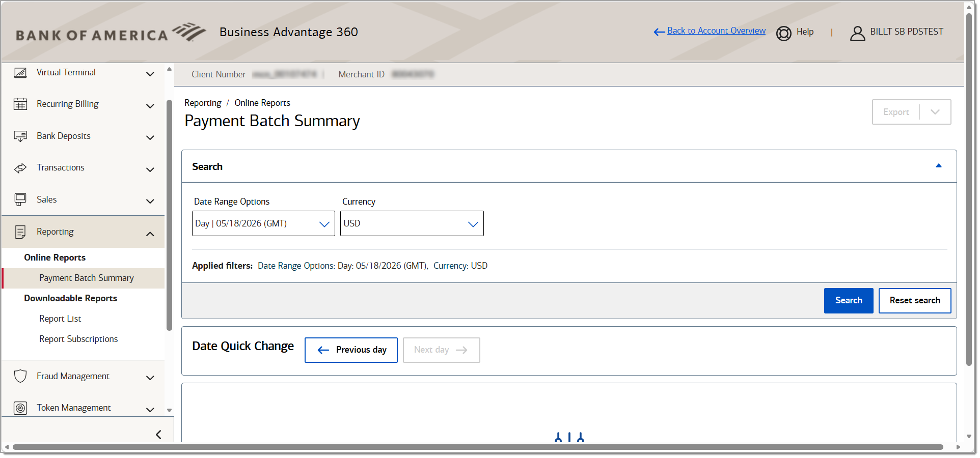The height and width of the screenshot is (458, 980).
Task: Open the Export dropdown arrow
Action: pyautogui.click(x=935, y=112)
